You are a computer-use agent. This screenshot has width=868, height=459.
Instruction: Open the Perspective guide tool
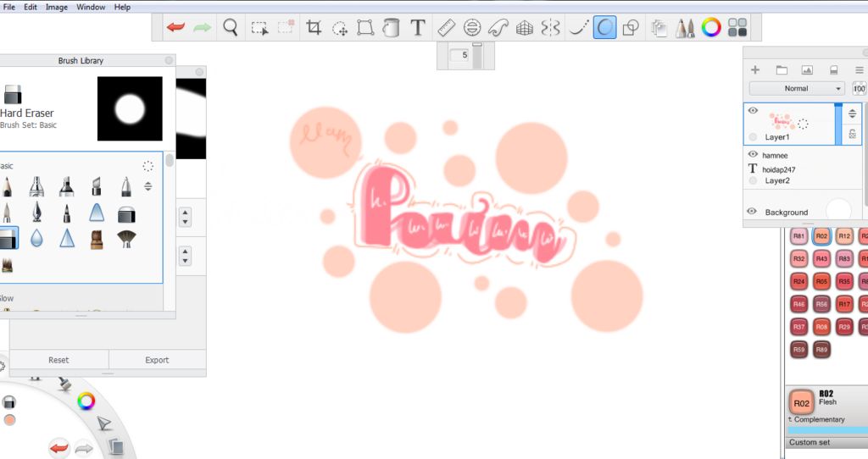click(524, 28)
